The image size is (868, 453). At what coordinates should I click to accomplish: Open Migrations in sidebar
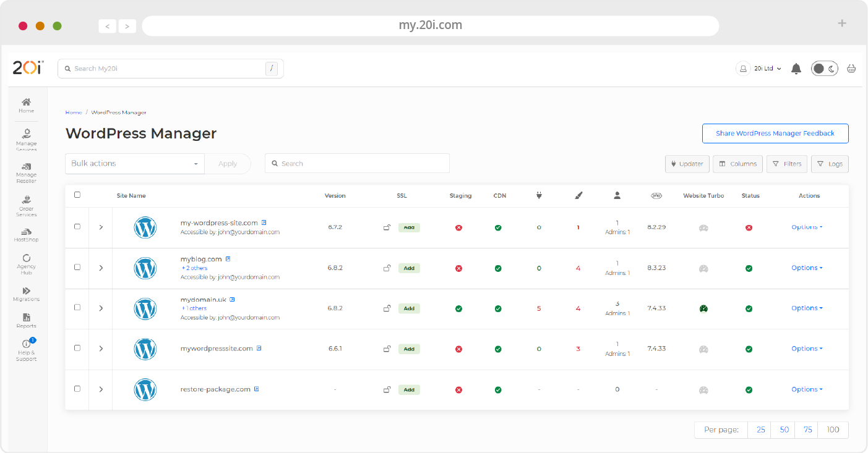tap(26, 294)
